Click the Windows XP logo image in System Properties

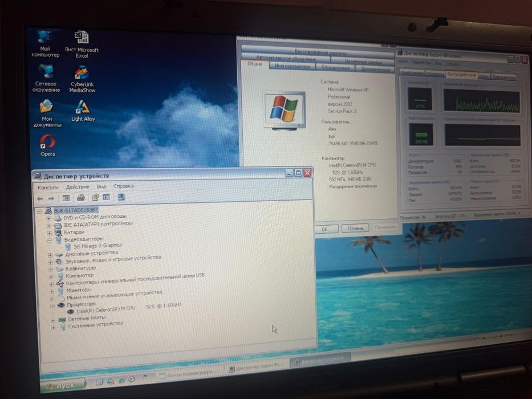285,111
